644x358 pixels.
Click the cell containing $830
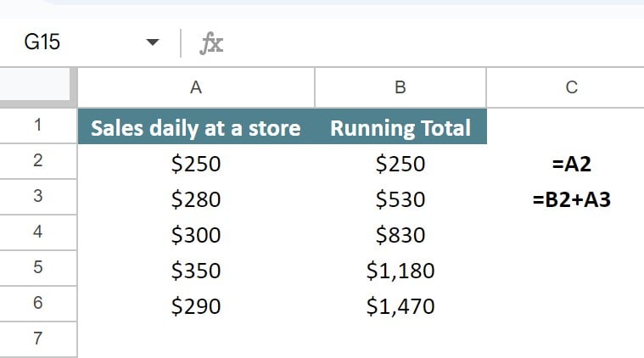pos(400,235)
